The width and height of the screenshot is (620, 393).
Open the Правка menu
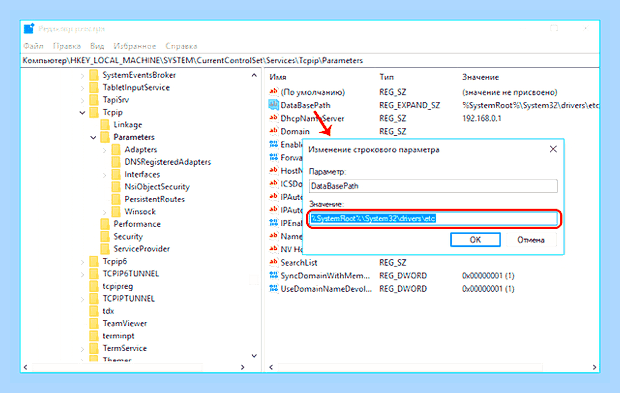[x=67, y=46]
